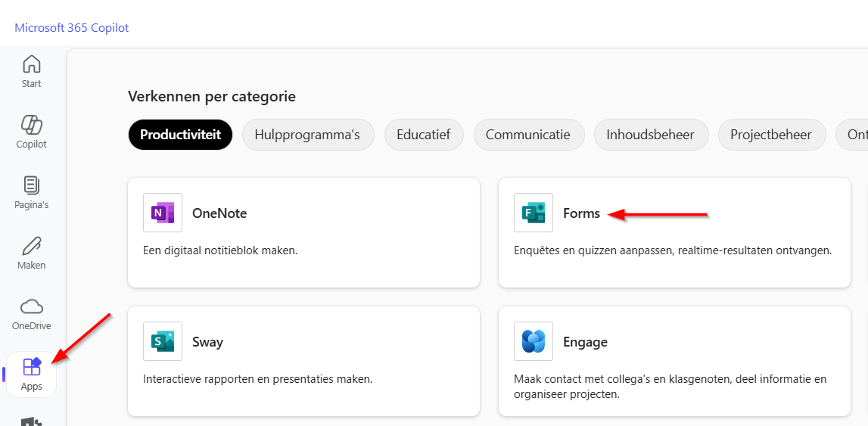Go to Pagina's in the sidebar

pyautogui.click(x=32, y=192)
